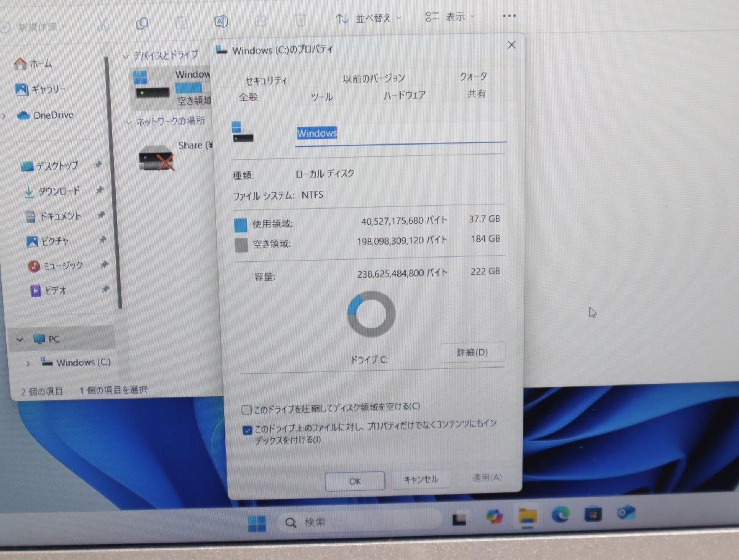Open File Explorer from the taskbar
Screen dimensions: 739x560
[528, 516]
